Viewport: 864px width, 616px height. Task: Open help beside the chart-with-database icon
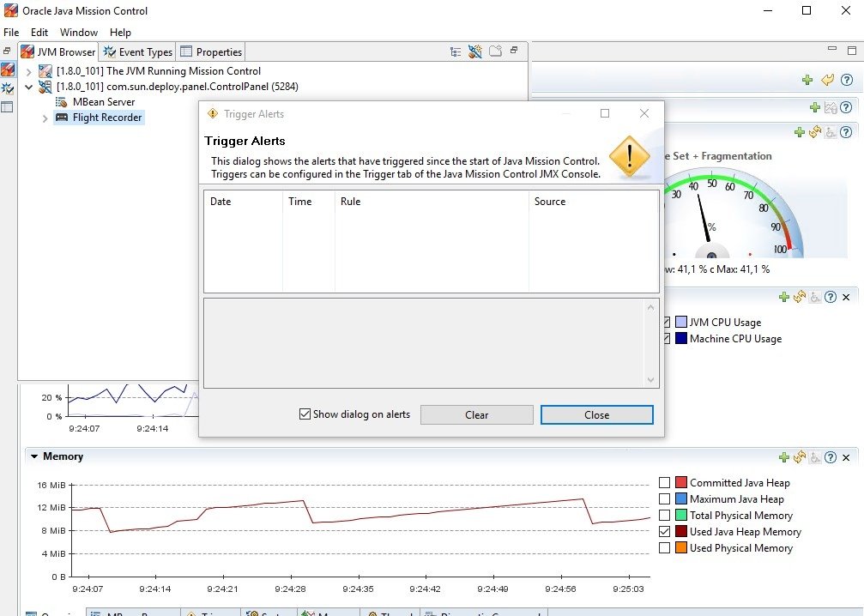tap(847, 107)
